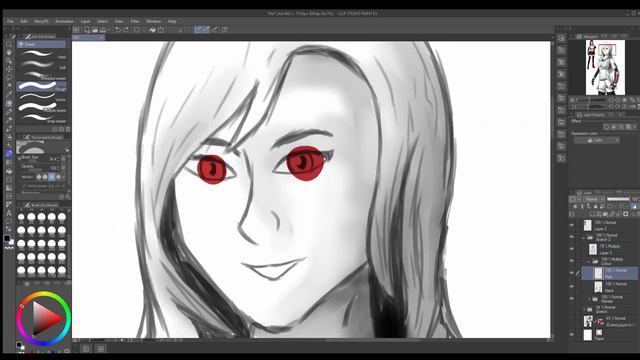
Task: Click the New file icon in command bar
Action: [87, 30]
